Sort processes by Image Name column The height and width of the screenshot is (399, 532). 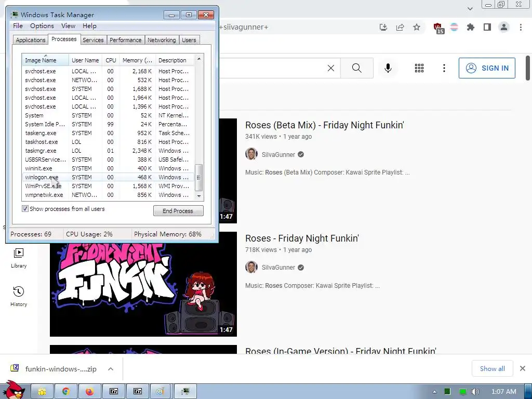coord(45,60)
